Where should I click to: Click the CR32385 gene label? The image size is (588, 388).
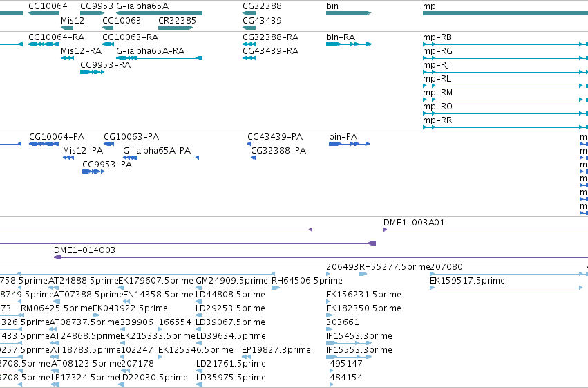pos(177,20)
